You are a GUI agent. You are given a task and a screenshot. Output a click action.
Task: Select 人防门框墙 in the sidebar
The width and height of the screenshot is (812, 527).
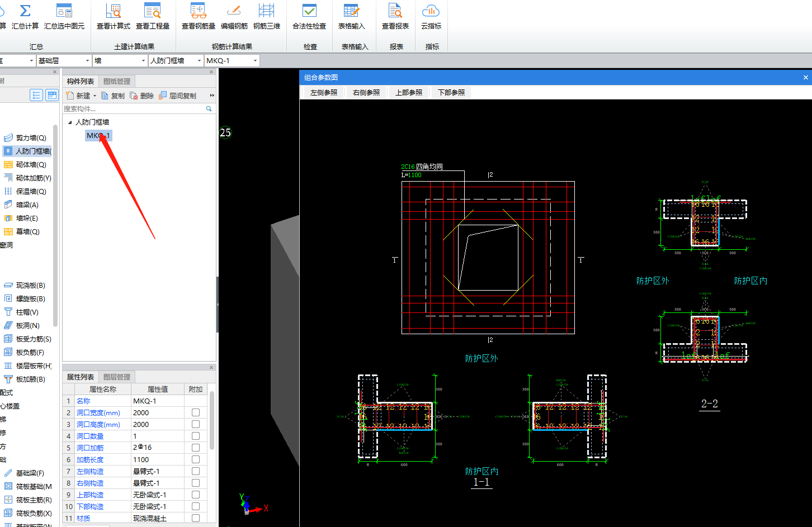pos(27,151)
